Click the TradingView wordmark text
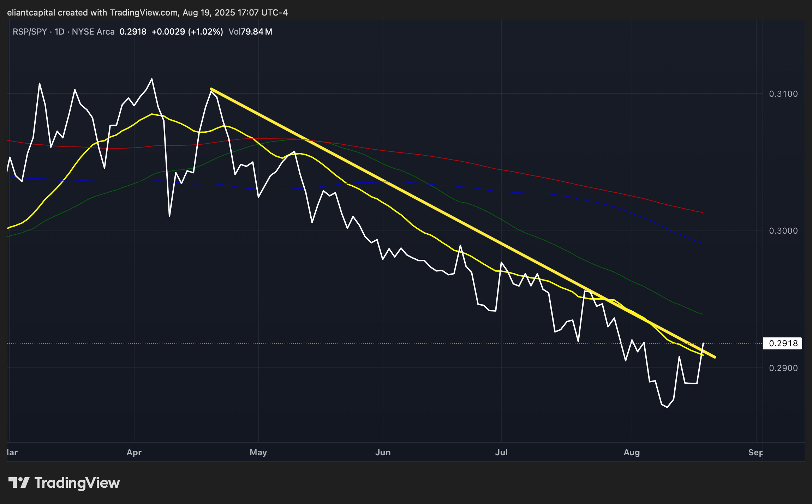Viewport: 812px width, 504px height. tap(77, 483)
